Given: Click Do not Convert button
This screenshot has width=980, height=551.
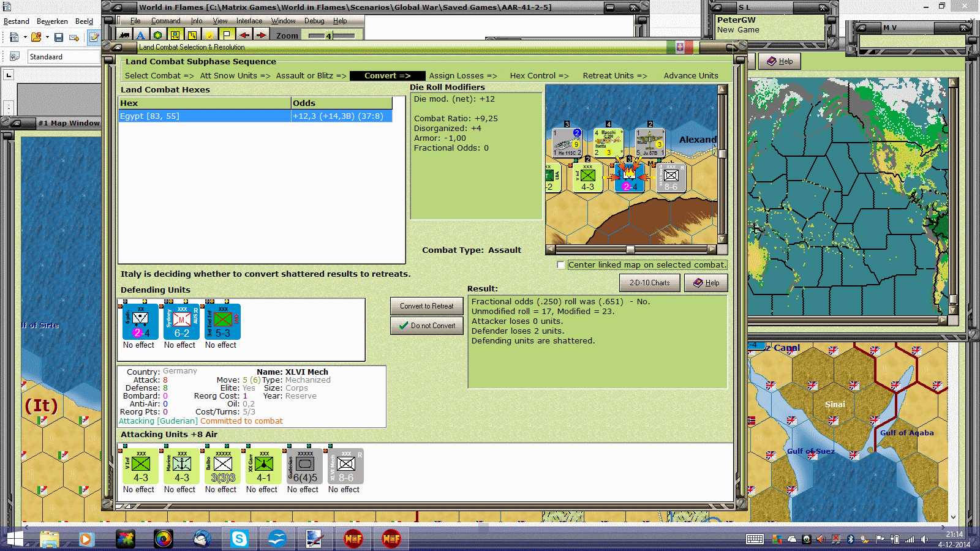Looking at the screenshot, I should tap(427, 326).
